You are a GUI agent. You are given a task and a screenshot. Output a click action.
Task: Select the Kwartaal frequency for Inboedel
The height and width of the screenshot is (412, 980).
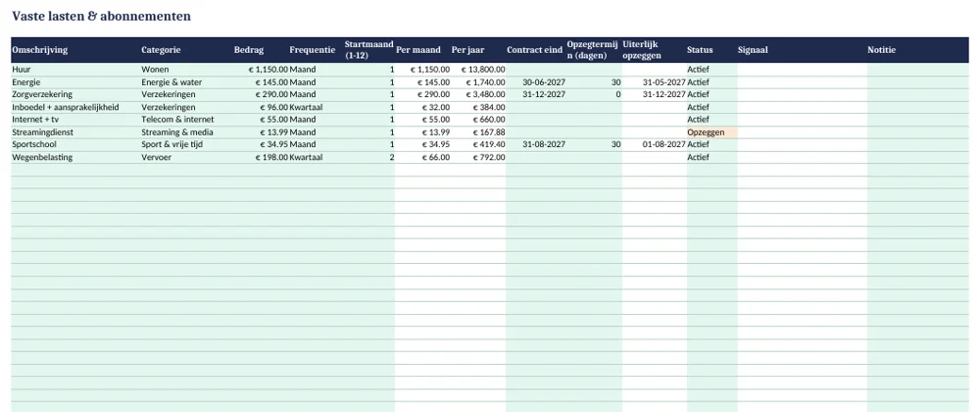point(317,107)
